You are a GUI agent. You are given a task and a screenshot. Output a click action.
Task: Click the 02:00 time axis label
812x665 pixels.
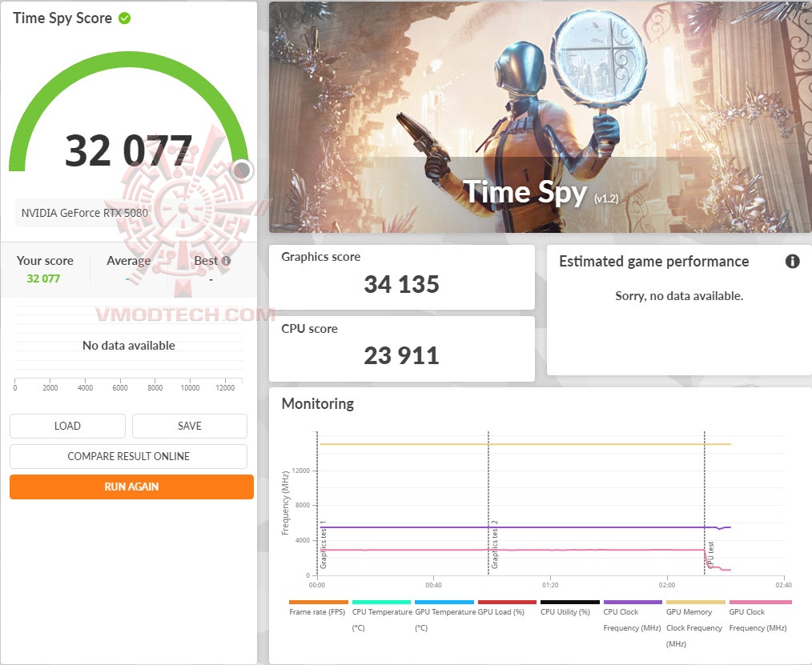(666, 585)
